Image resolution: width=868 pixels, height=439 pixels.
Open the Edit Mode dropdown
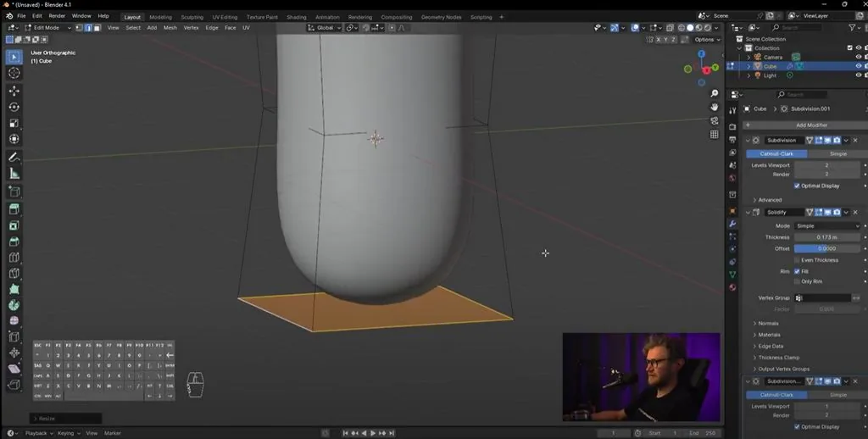click(x=48, y=28)
